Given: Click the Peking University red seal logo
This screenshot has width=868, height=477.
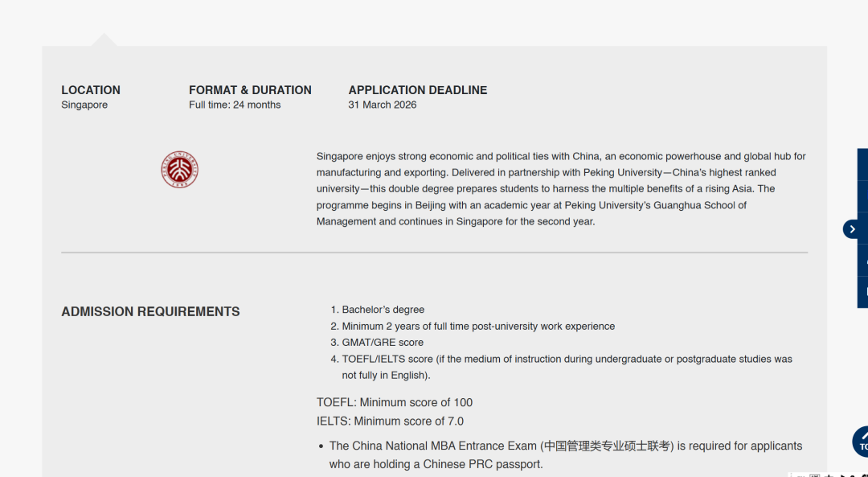Looking at the screenshot, I should [179, 170].
